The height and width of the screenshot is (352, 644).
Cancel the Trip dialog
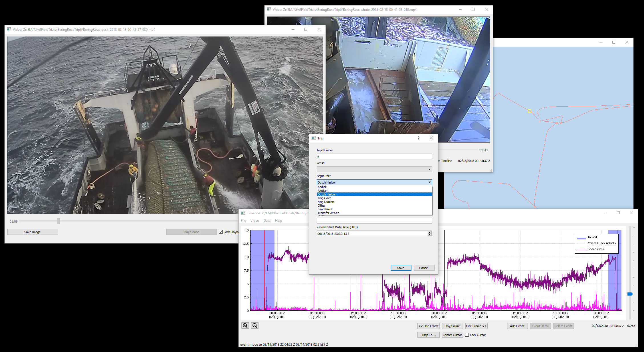[x=424, y=268]
